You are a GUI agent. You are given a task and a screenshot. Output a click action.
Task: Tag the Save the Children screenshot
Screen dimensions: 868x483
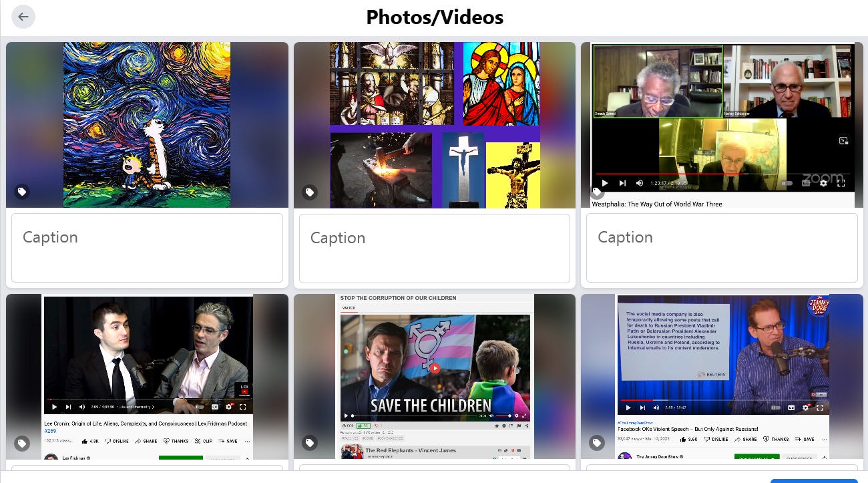pos(310,443)
